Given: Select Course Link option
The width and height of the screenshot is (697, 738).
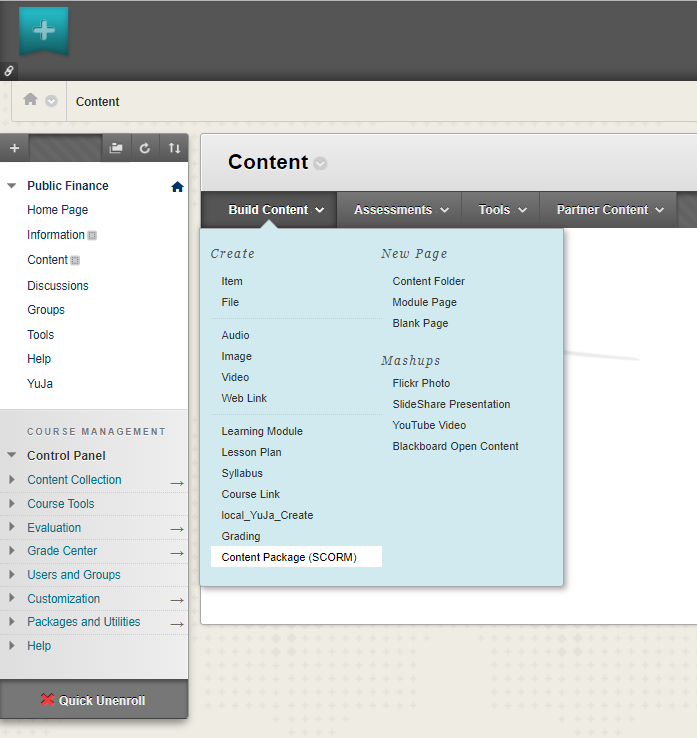Looking at the screenshot, I should point(250,494).
